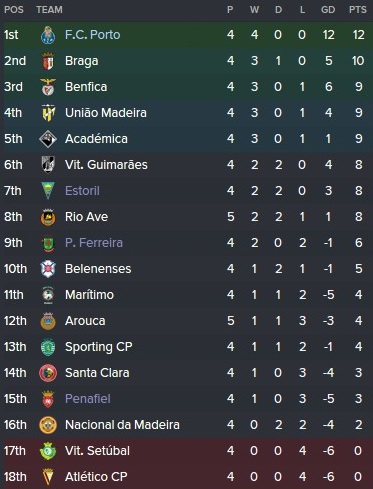Open the P. Ferreira team link
This screenshot has width=373, height=489.
[x=94, y=243]
